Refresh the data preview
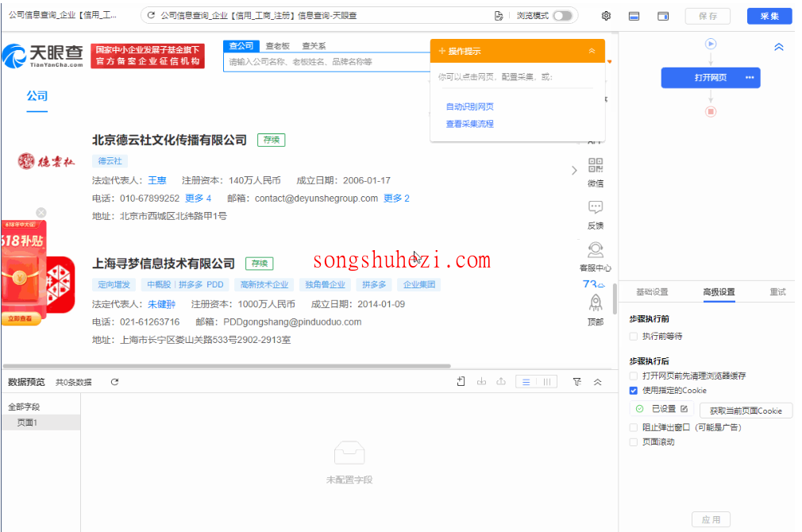802x532 pixels. click(x=114, y=382)
